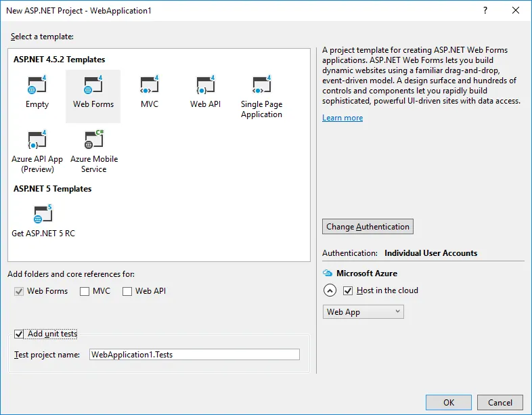The image size is (532, 415).
Task: Click the ASP.NET 5 Templates heading
Action: point(53,189)
